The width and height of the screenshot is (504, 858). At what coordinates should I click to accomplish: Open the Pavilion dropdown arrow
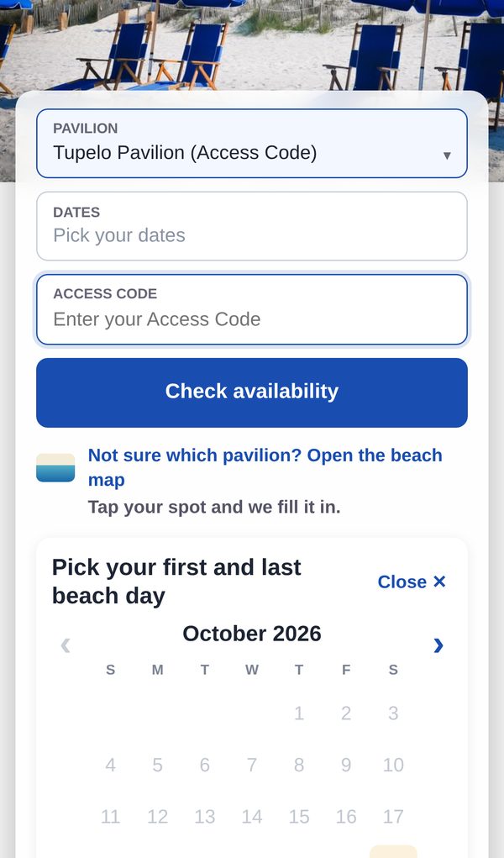pos(447,155)
